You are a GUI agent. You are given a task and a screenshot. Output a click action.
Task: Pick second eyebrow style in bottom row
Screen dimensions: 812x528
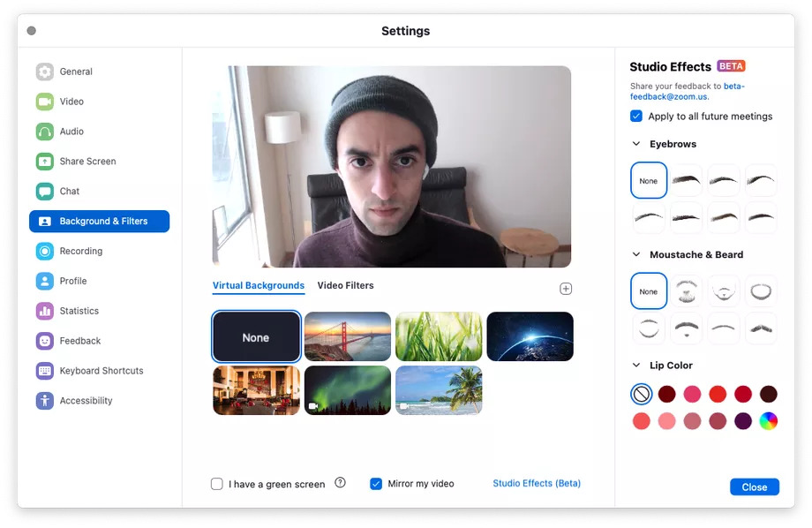click(x=686, y=217)
